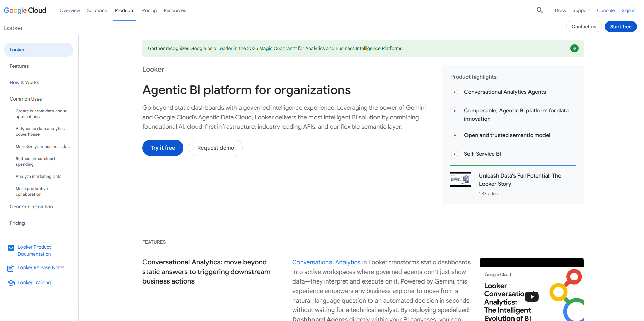Viewport: 644px width, 321px height.
Task: Open Looker Release Notes link
Action: click(x=41, y=267)
